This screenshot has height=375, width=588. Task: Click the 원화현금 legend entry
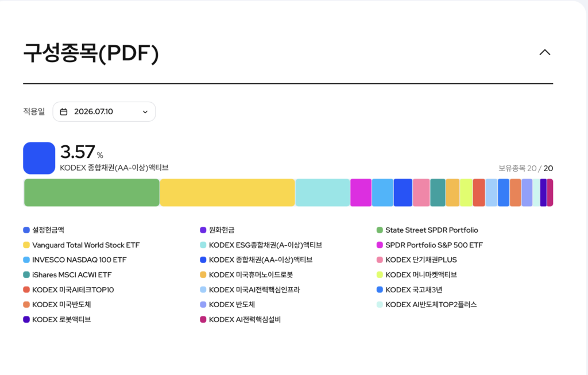click(x=217, y=230)
